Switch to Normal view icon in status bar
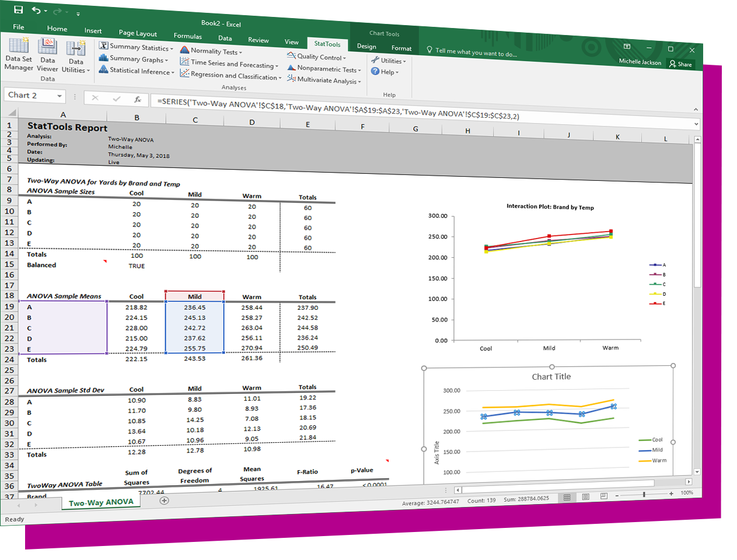This screenshot has height=560, width=737. coord(567,498)
